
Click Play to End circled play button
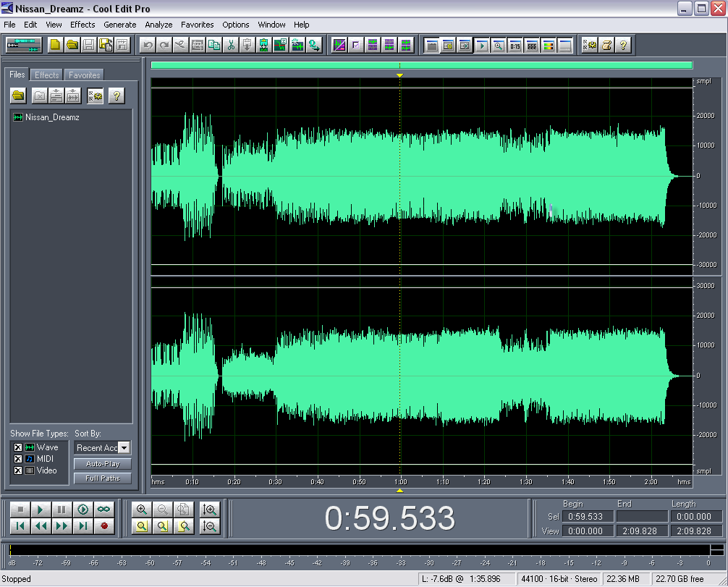(82, 510)
